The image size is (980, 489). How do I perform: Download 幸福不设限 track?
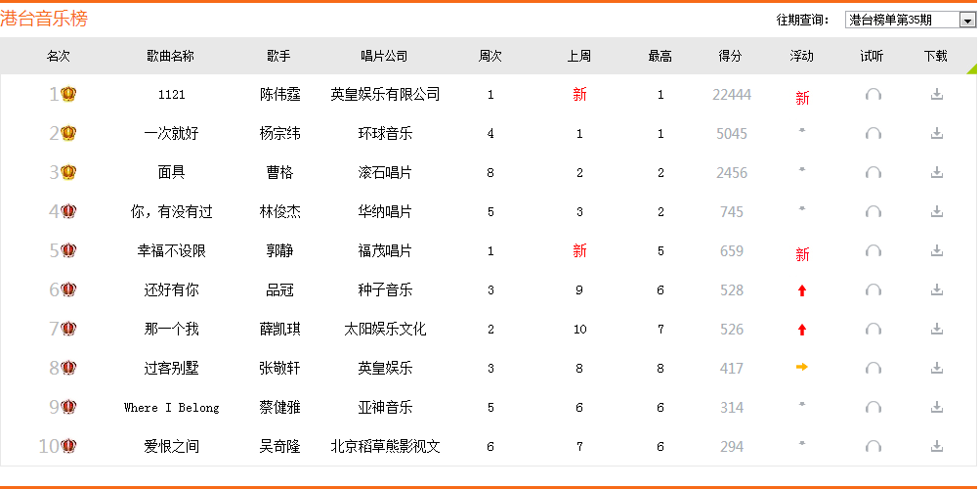point(936,250)
